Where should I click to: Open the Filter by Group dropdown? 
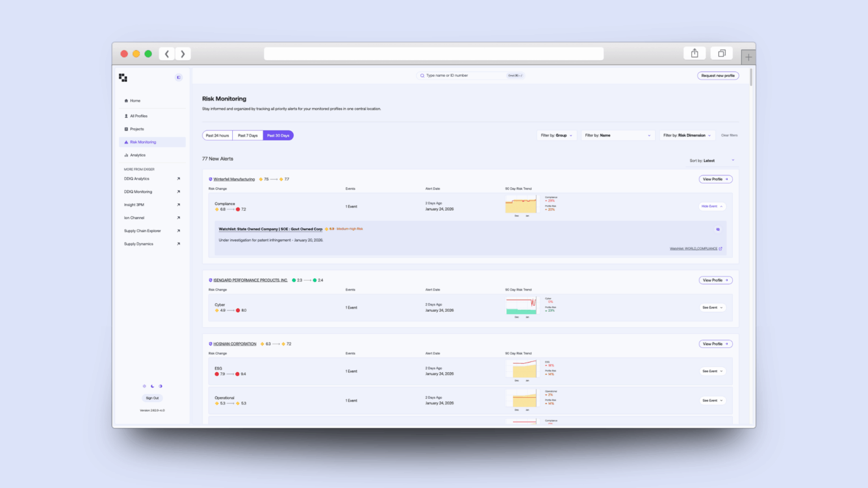tap(557, 135)
